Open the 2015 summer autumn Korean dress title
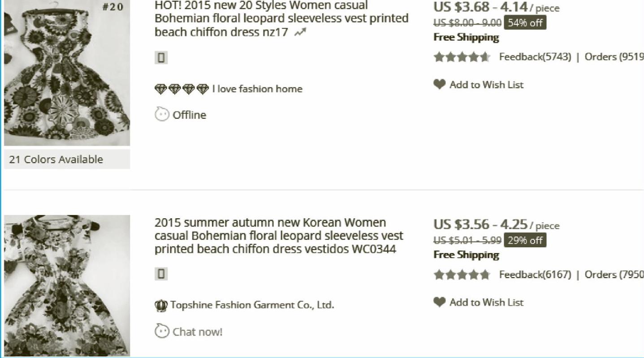 point(278,236)
